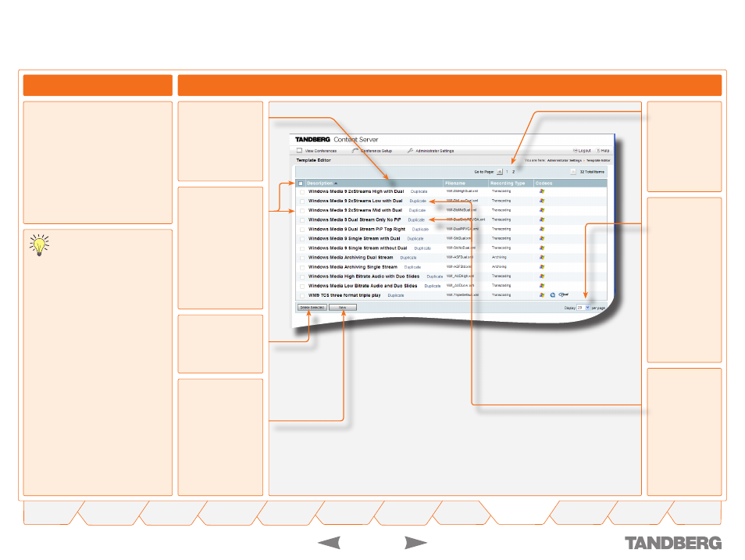Click the Logout link

coord(584,151)
